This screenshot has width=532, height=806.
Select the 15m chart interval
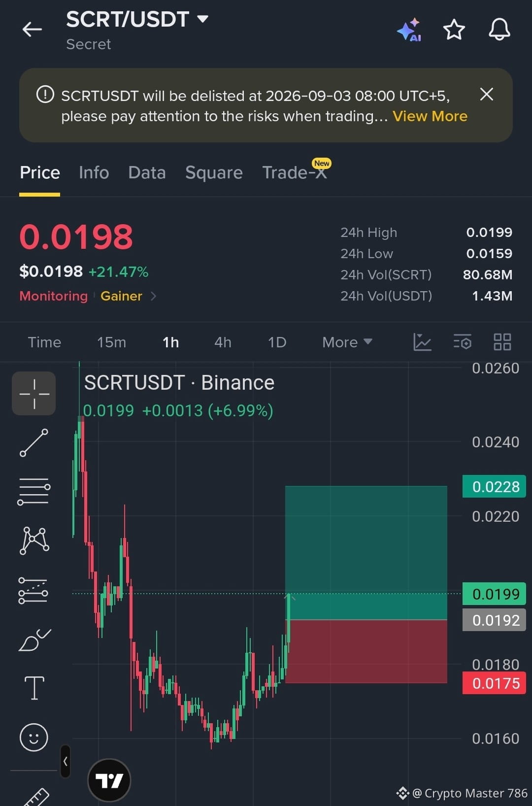point(112,342)
